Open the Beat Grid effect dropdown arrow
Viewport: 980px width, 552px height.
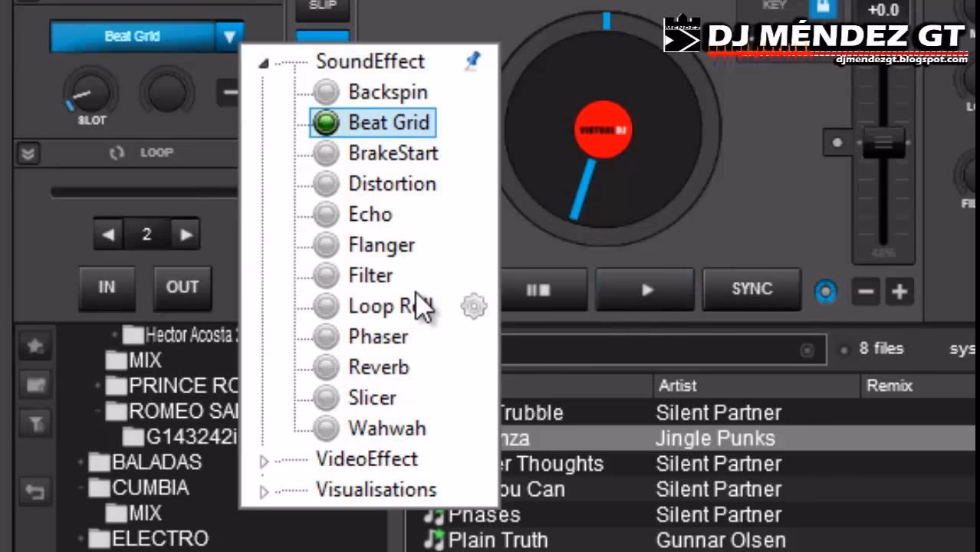228,36
